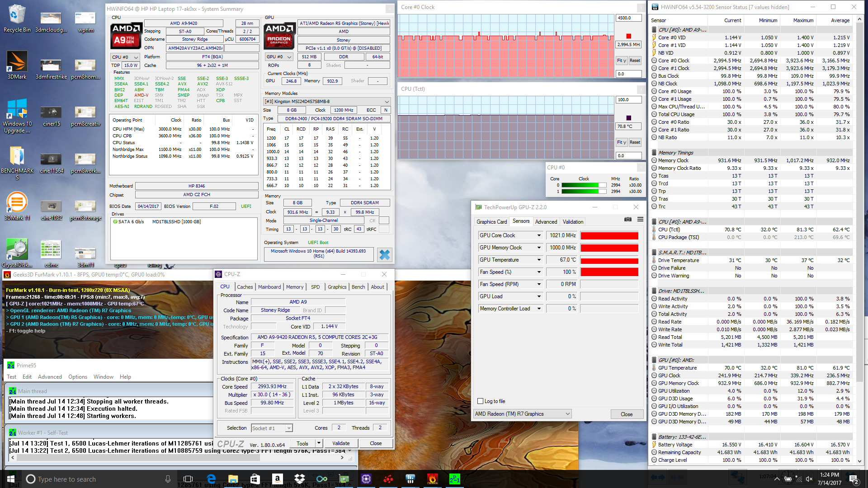Open the GPU-Z hamburger menu icon
This screenshot has width=868, height=488.
(x=640, y=219)
